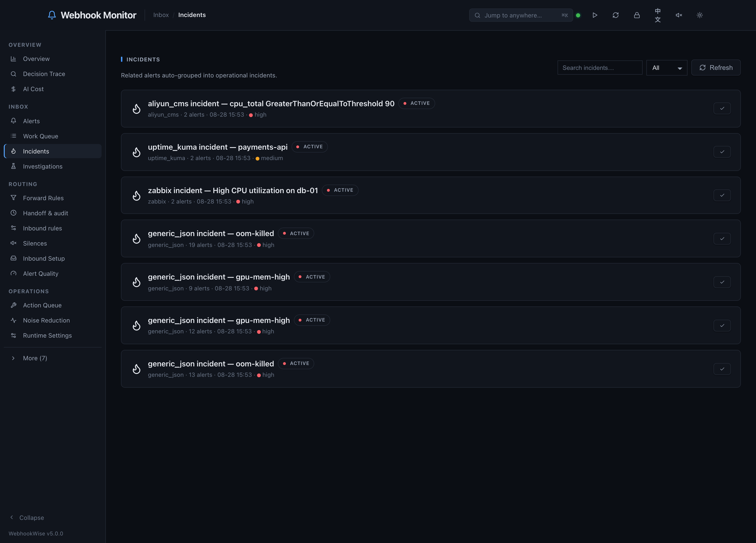The width and height of the screenshot is (756, 543).
Task: Click the green status dot in the top bar
Action: click(578, 15)
